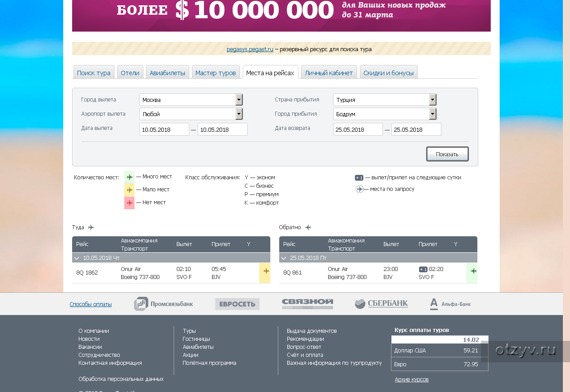570x392 pixels.
Task: Open the Архив курсов link
Action: [x=411, y=380]
